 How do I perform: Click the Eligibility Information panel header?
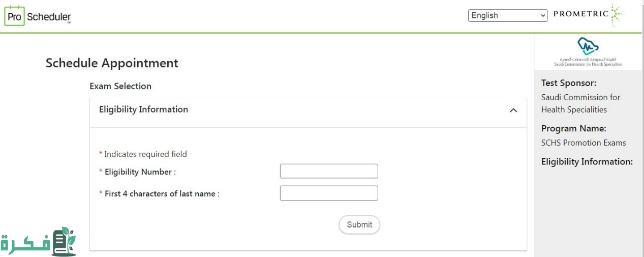pyautogui.click(x=143, y=109)
